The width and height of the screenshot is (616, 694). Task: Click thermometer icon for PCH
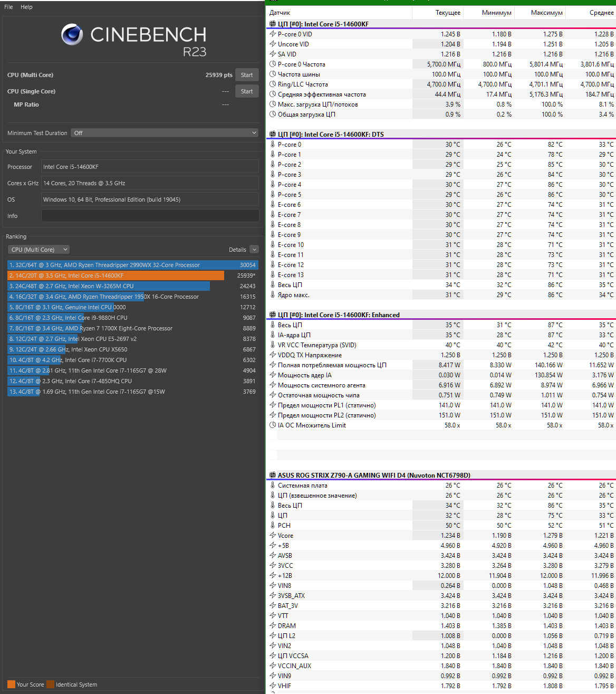coord(273,525)
